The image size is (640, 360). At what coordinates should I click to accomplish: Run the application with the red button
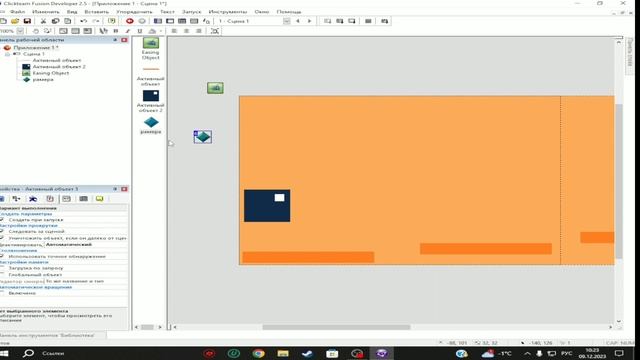click(x=129, y=21)
